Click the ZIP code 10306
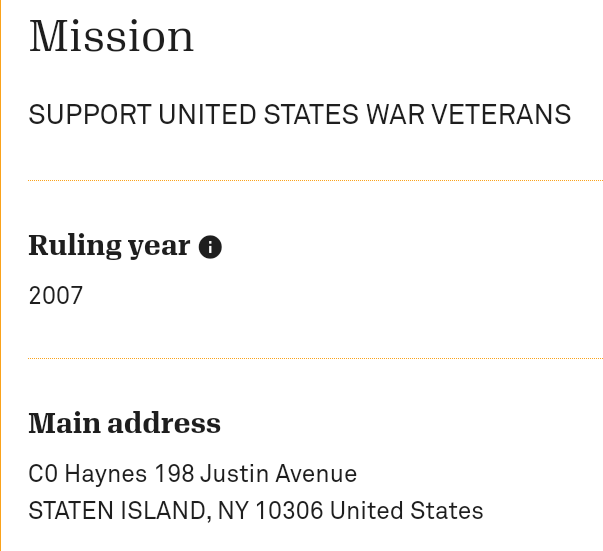This screenshot has height=551, width=603. pyautogui.click(x=289, y=511)
